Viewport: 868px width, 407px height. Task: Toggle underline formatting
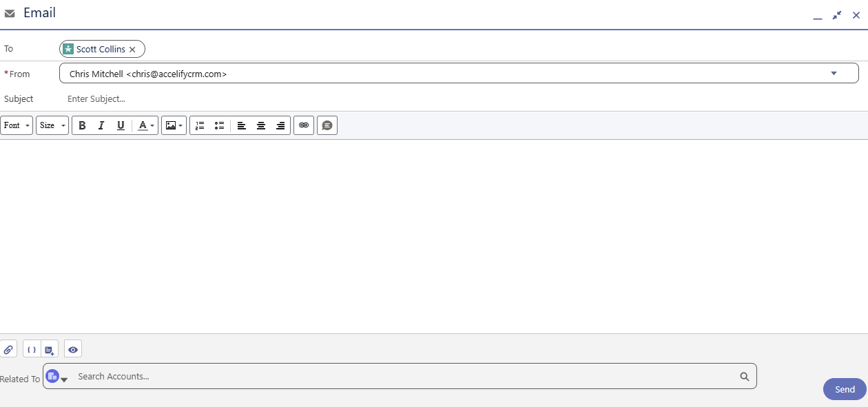pos(121,125)
